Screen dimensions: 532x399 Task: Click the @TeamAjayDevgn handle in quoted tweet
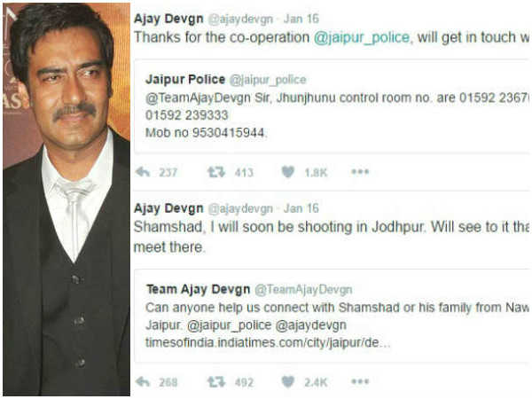(x=303, y=290)
